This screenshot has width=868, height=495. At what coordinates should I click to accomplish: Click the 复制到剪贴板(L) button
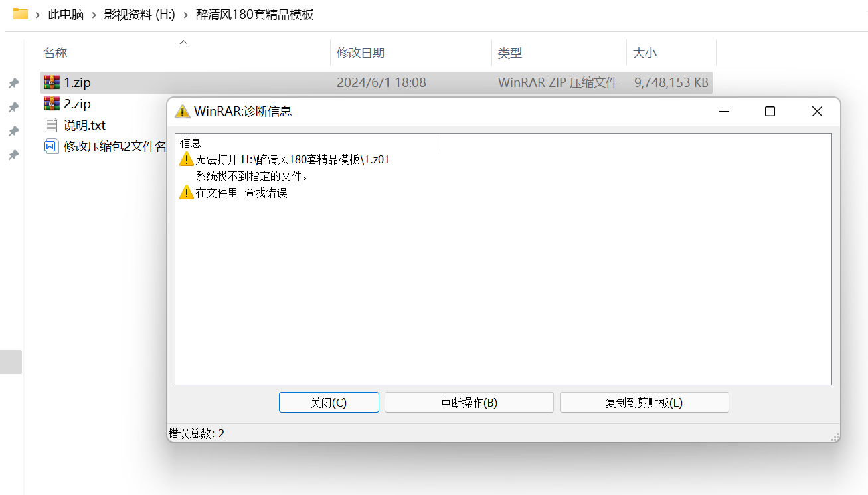pyautogui.click(x=644, y=403)
